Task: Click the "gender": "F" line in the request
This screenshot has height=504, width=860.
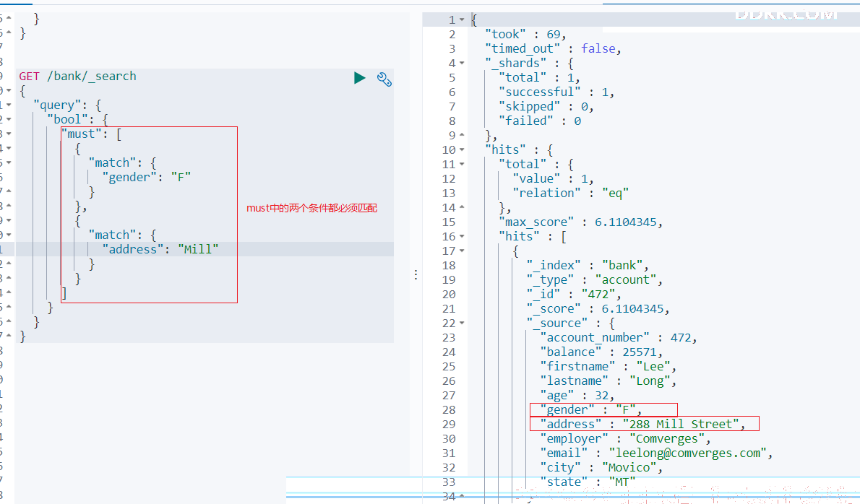Action: (x=146, y=177)
